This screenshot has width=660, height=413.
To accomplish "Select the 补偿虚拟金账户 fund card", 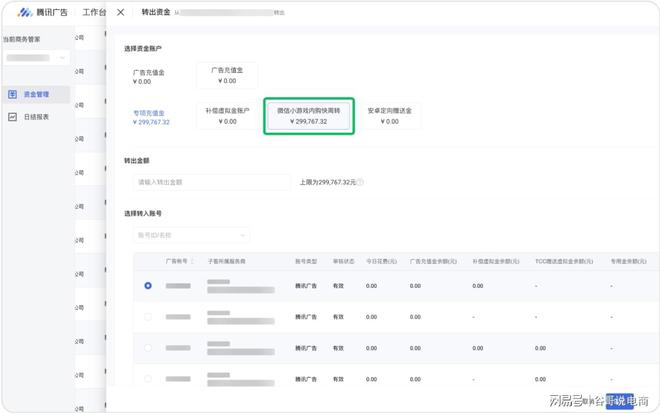I will pos(227,115).
